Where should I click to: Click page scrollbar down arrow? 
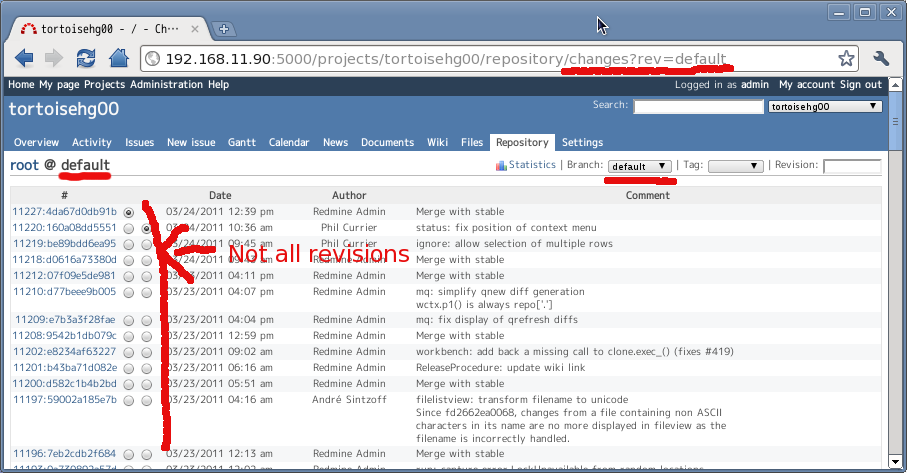(x=895, y=462)
